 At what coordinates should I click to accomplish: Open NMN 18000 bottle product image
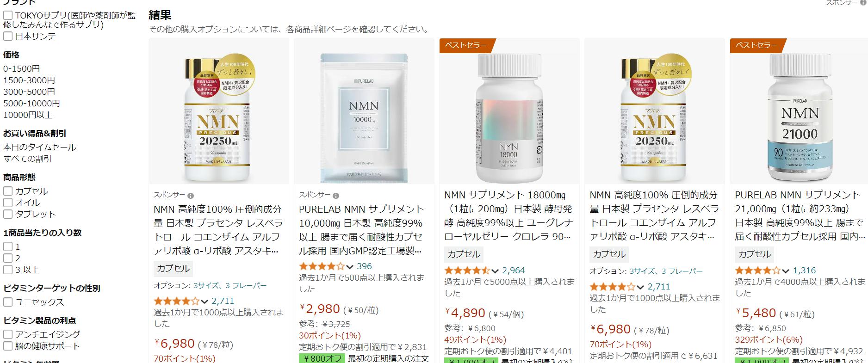click(509, 118)
